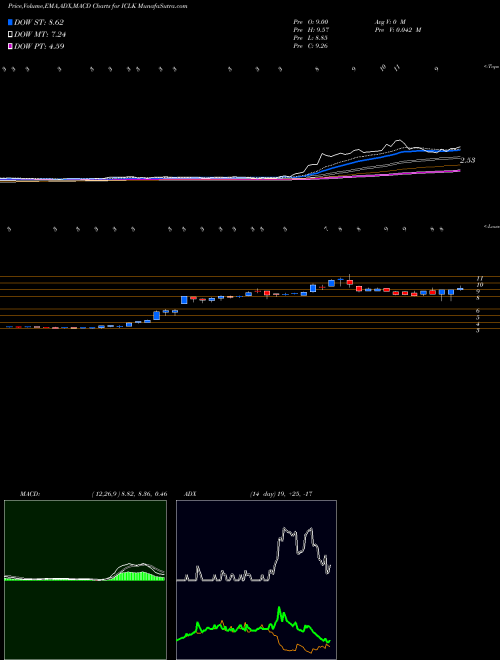
Task: Click the 'Pre O: 9.09' open value
Action: pos(311,21)
